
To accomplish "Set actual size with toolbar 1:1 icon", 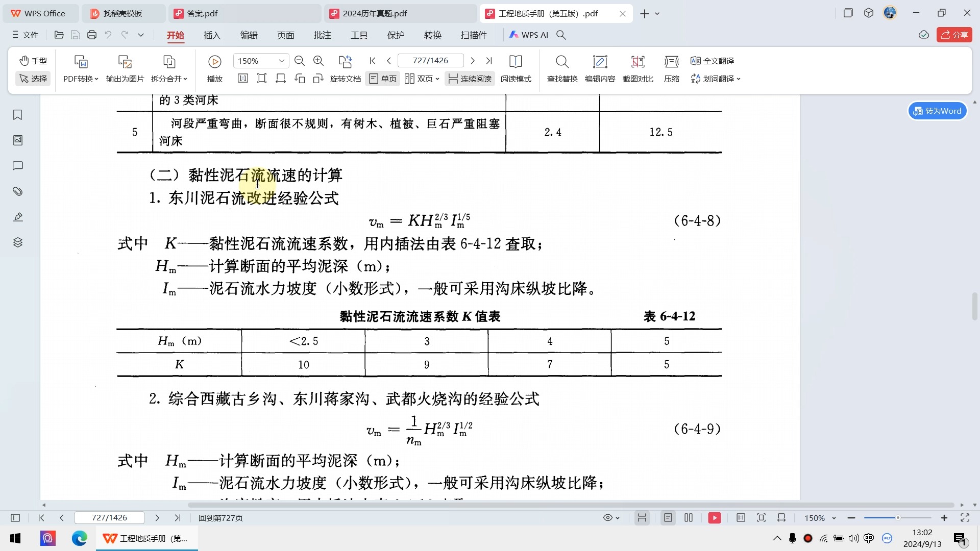I will coord(243,78).
